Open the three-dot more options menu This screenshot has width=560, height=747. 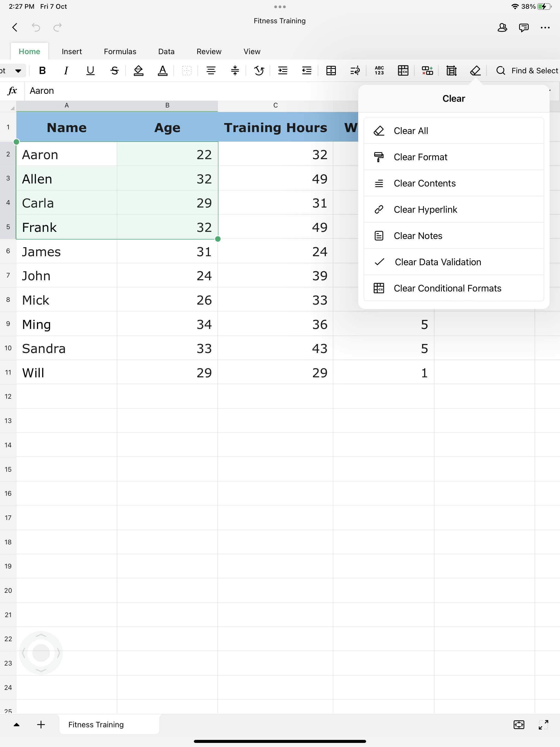(x=545, y=28)
